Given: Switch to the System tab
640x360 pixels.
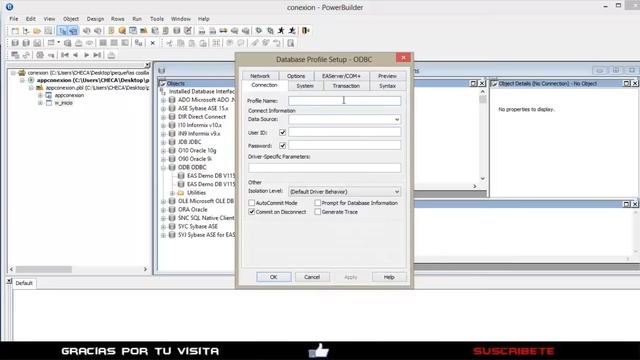Looking at the screenshot, I should (x=305, y=86).
